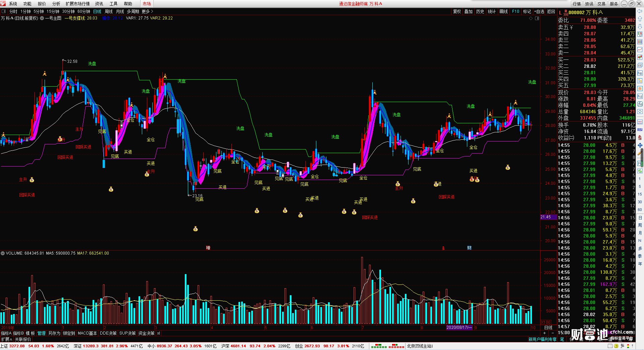644x350 pixels.
Task: Click the 收益(三) quarter selector
Action: coord(566,138)
